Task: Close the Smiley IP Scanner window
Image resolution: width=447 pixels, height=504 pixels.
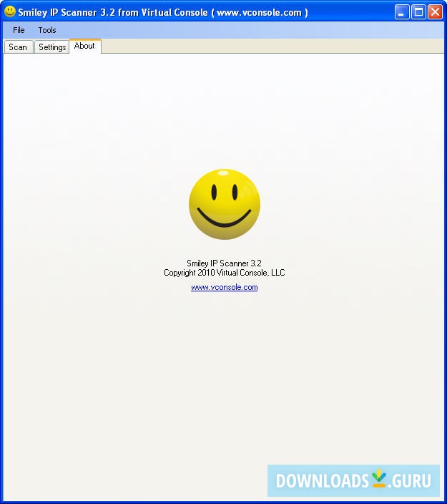Action: click(x=435, y=12)
